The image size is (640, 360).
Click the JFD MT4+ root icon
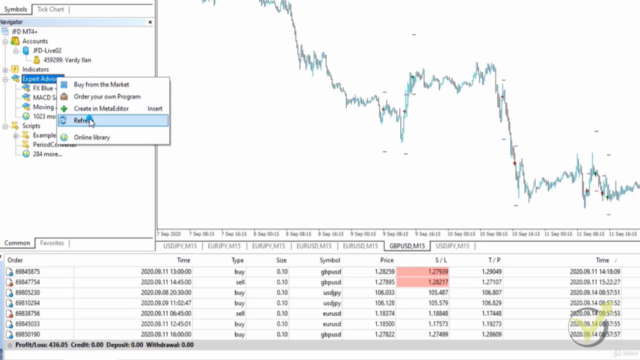pyautogui.click(x=5, y=31)
